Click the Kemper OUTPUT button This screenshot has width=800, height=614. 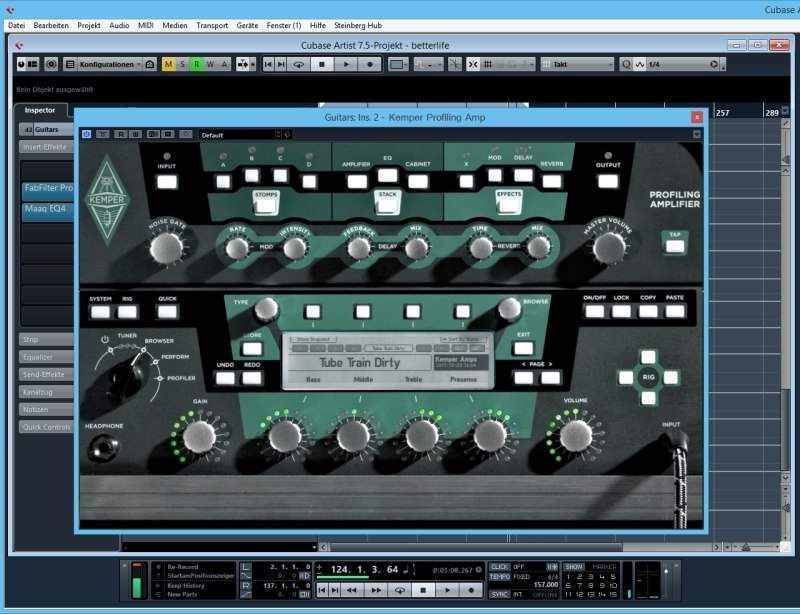[x=608, y=181]
